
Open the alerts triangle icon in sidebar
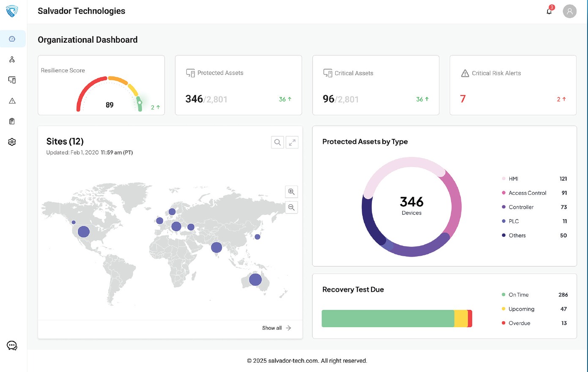[12, 101]
